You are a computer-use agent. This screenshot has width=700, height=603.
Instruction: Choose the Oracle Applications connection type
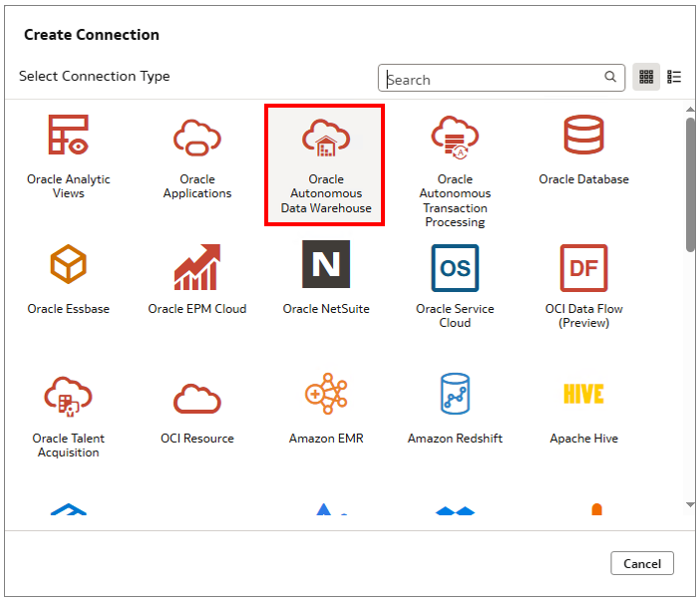197,136
